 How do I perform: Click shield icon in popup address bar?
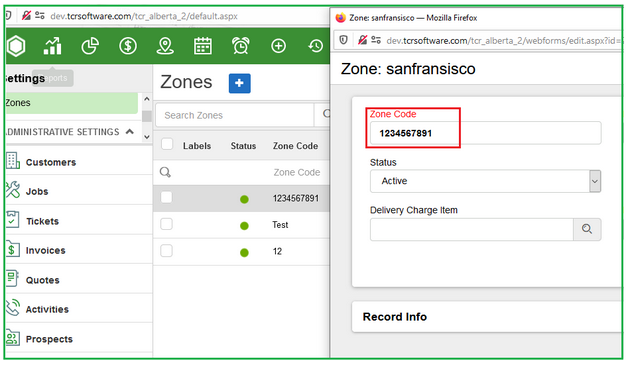pos(343,40)
